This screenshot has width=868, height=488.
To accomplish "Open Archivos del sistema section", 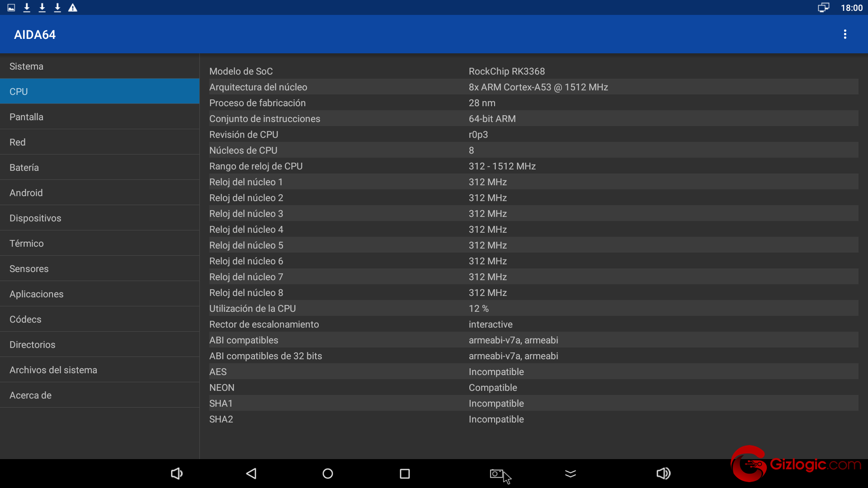I will point(99,370).
